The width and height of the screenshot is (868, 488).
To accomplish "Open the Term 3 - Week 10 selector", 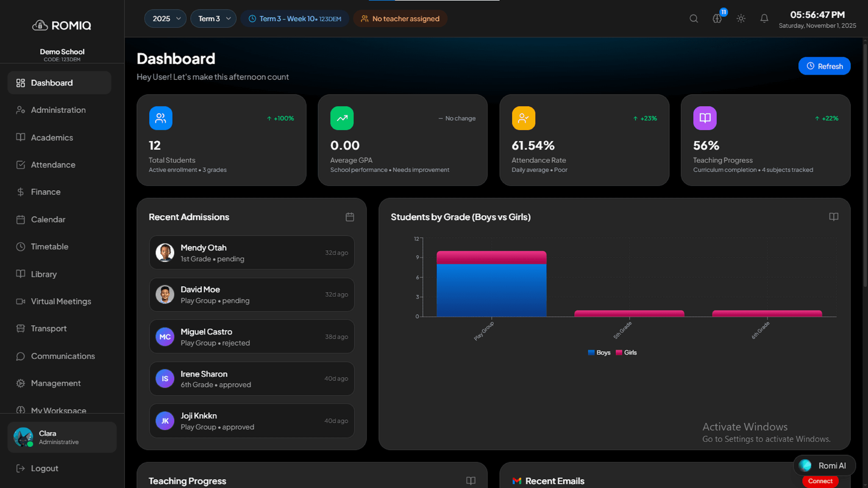I will pos(295,19).
